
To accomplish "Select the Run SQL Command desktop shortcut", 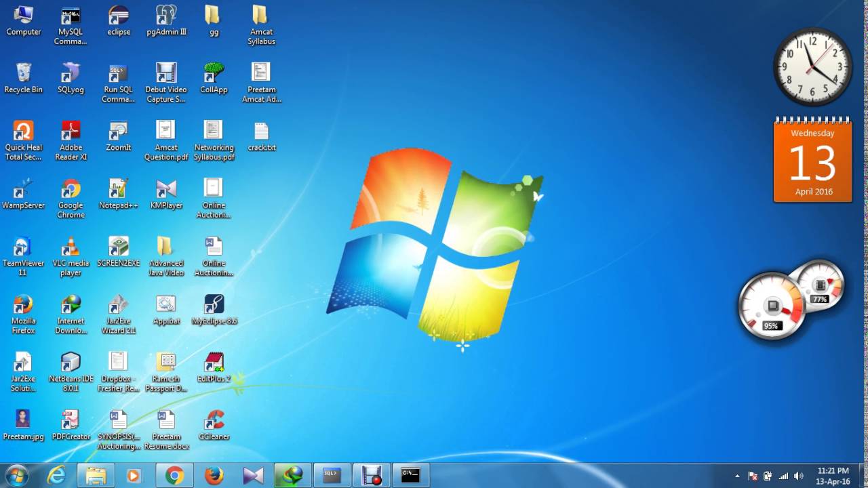I will pos(119,83).
